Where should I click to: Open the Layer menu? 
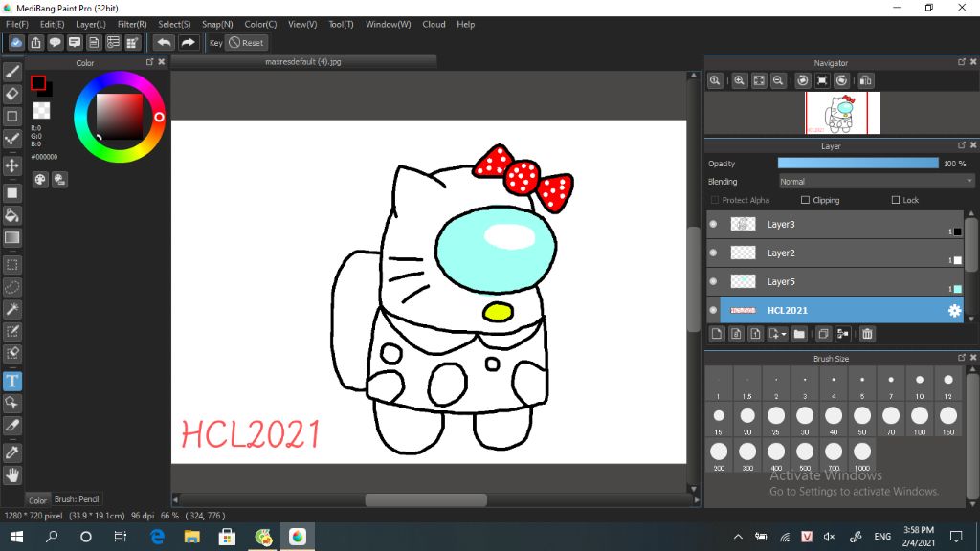(x=91, y=24)
